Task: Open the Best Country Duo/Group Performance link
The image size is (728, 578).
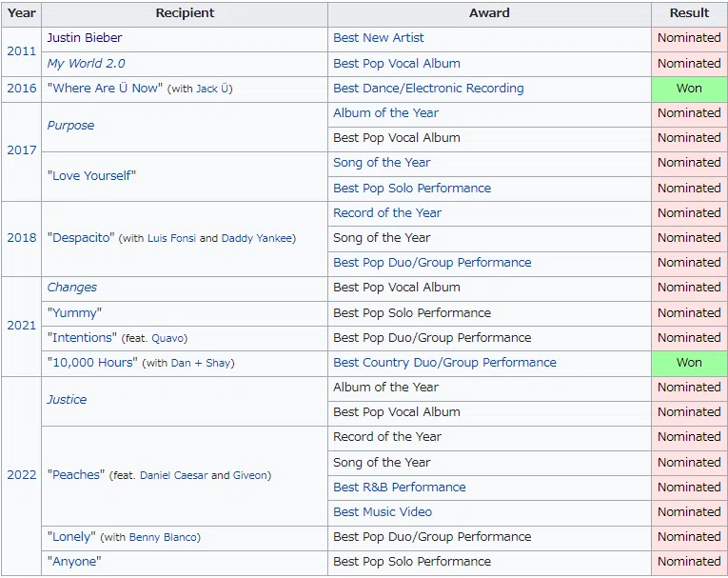Action: tap(444, 363)
